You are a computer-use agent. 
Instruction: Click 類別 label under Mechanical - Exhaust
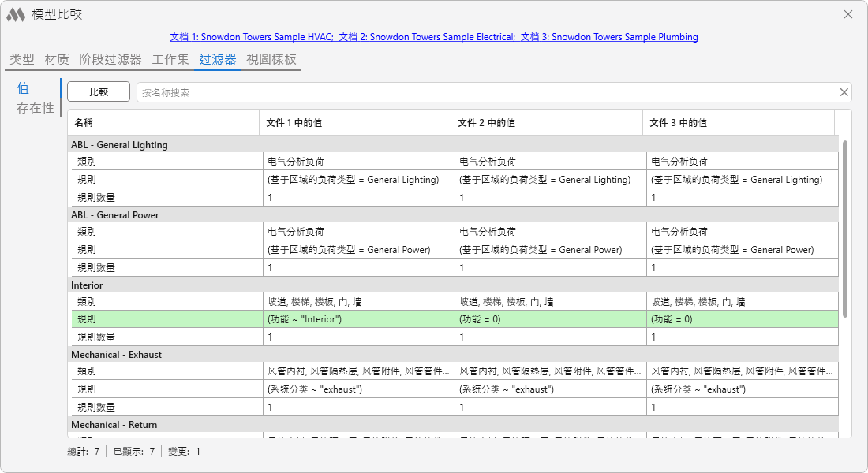coord(86,371)
